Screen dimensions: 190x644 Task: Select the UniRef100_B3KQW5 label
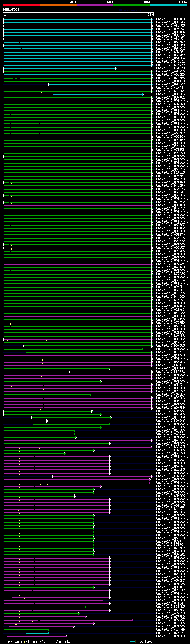tap(170, 346)
